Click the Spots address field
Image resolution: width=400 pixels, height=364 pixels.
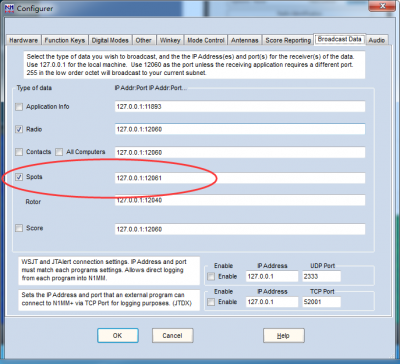click(x=240, y=178)
